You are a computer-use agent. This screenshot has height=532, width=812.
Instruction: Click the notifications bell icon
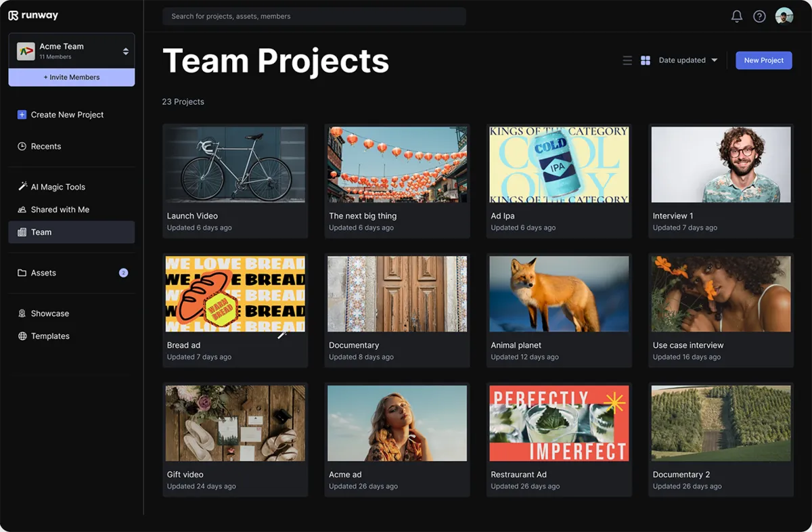[737, 16]
